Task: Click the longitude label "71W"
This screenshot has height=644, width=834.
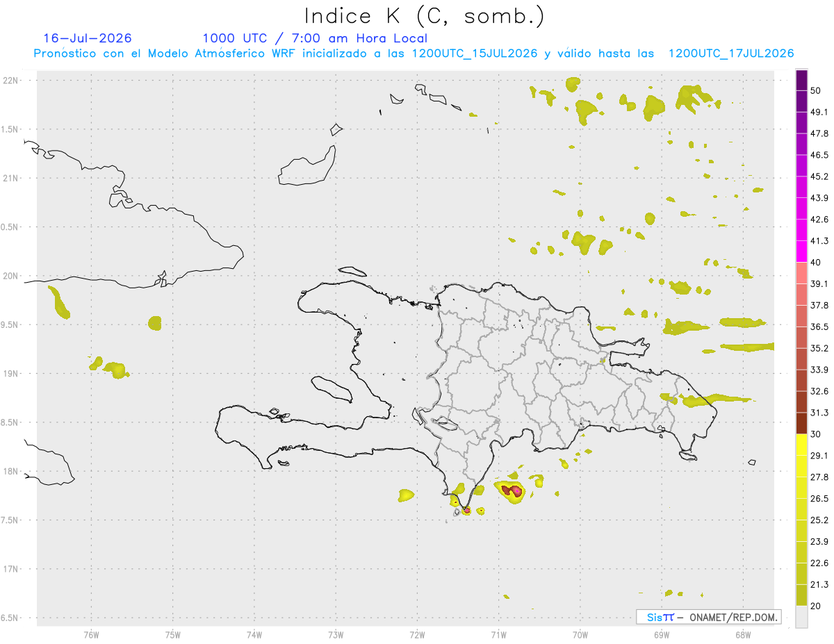Action: (498, 634)
